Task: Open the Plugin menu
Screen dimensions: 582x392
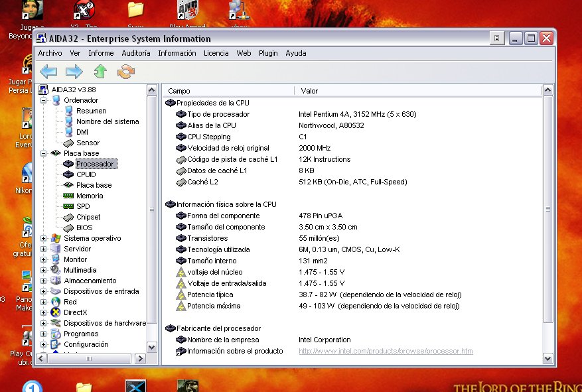Action: pos(268,53)
